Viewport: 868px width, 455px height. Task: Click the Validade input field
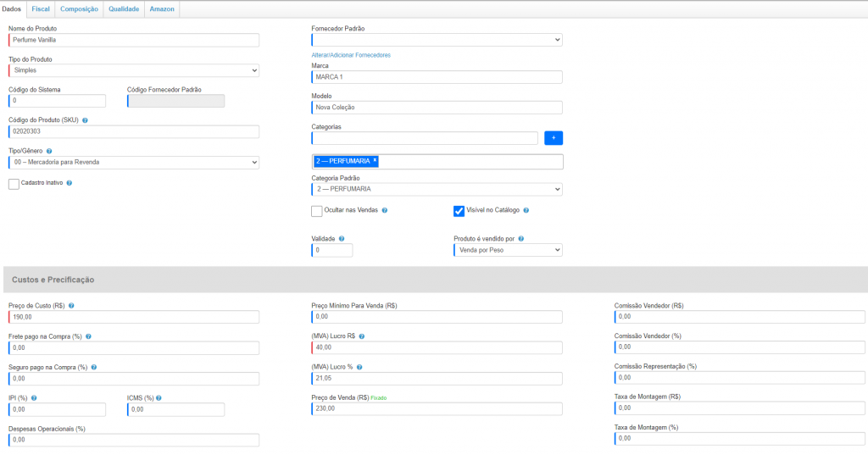pyautogui.click(x=332, y=250)
